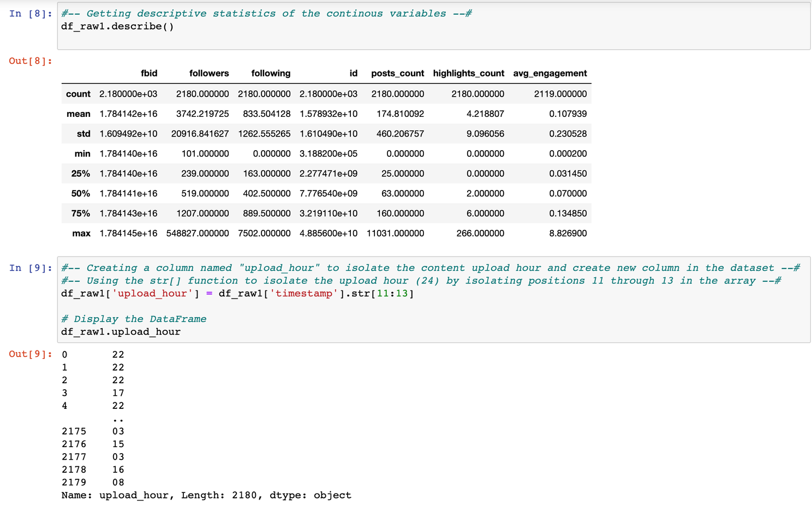Click into the df_raw1.describe() code line

[117, 27]
